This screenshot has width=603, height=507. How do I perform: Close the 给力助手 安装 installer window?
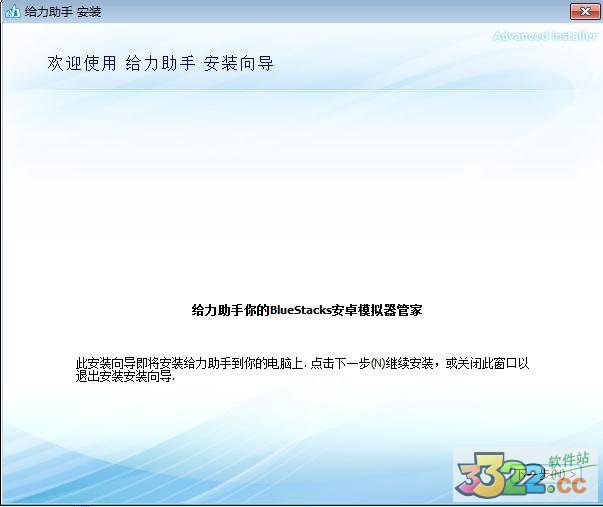pyautogui.click(x=585, y=12)
